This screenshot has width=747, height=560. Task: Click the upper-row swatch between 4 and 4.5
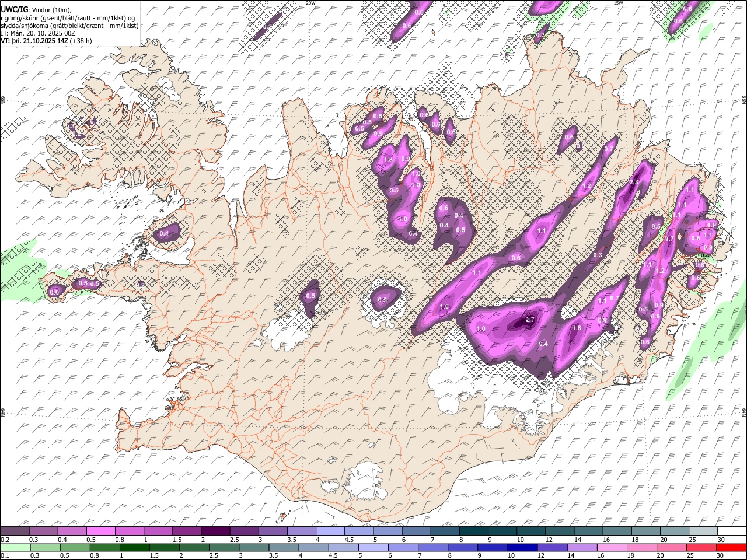[x=329, y=531]
